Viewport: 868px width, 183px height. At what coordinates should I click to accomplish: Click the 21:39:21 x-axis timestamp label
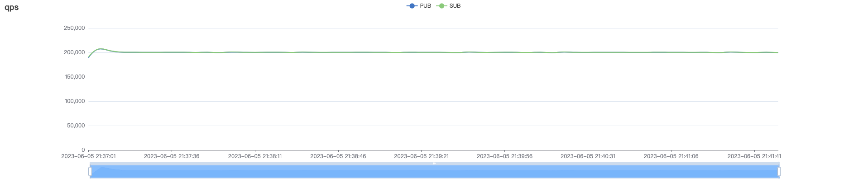(421, 156)
